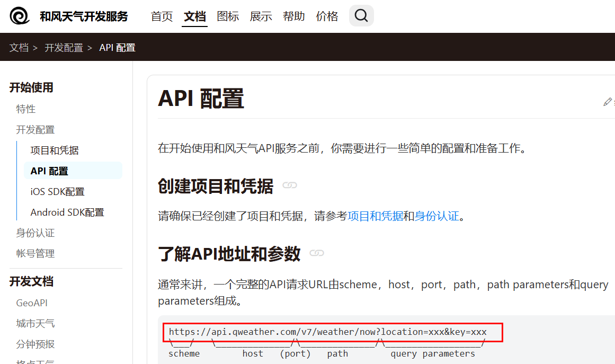The width and height of the screenshot is (615, 364).
Task: Click '(port)' label in the code block
Action: pos(295,354)
